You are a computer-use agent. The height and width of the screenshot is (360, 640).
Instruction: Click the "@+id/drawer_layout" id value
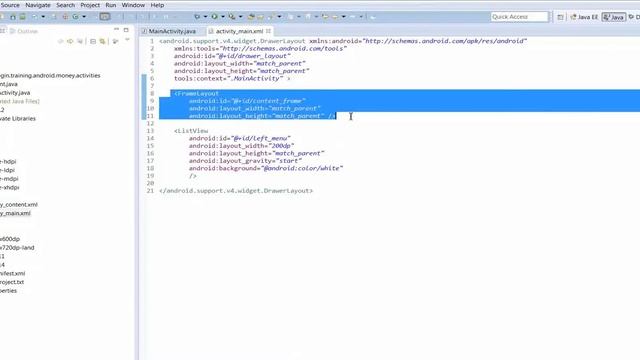[x=253, y=56]
